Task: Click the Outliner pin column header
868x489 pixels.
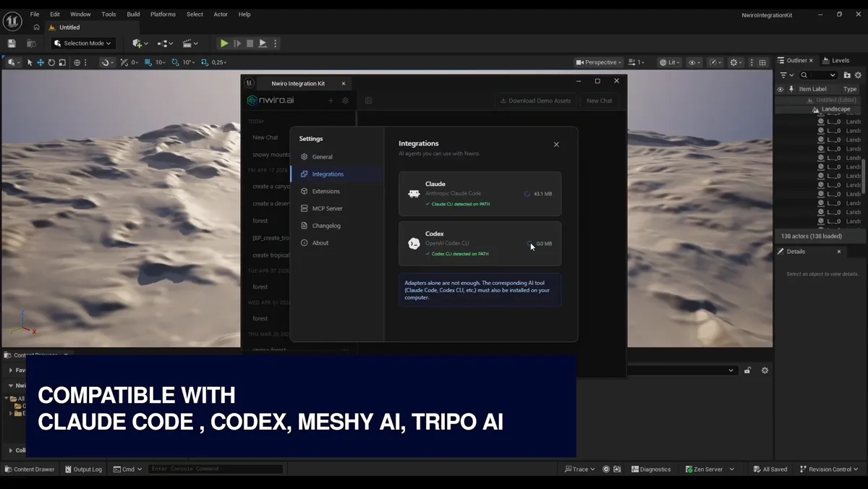Action: click(791, 89)
